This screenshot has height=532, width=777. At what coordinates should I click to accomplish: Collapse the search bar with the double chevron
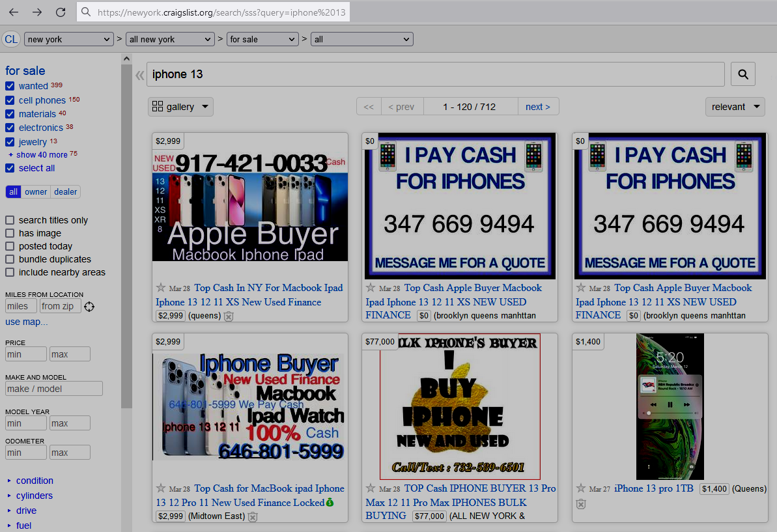tap(139, 74)
